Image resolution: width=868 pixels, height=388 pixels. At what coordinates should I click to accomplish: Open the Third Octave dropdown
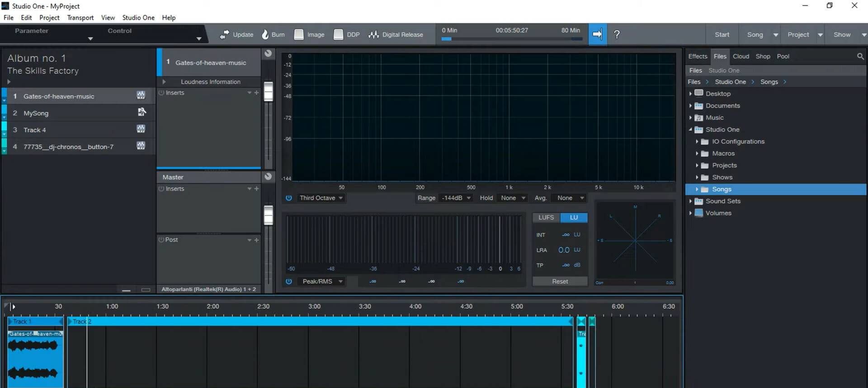point(321,198)
